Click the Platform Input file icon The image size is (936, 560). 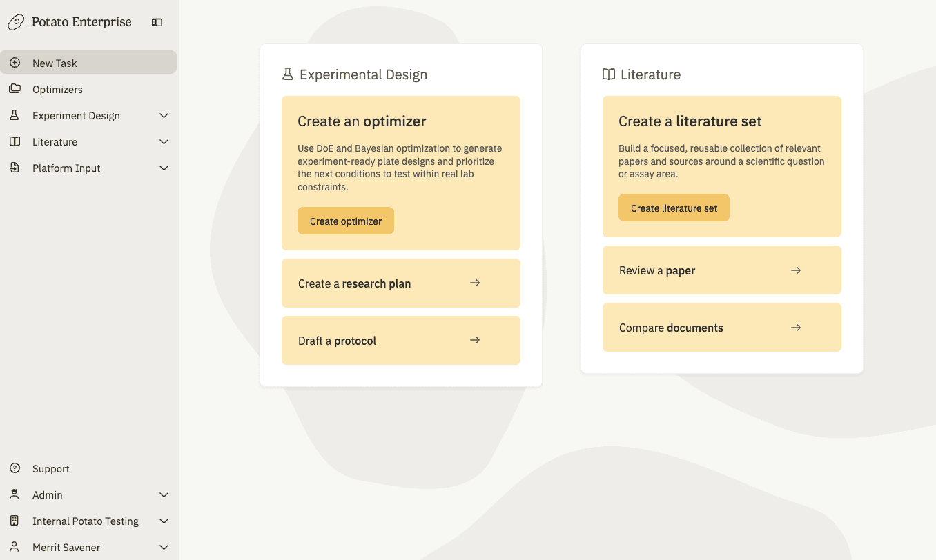[14, 168]
